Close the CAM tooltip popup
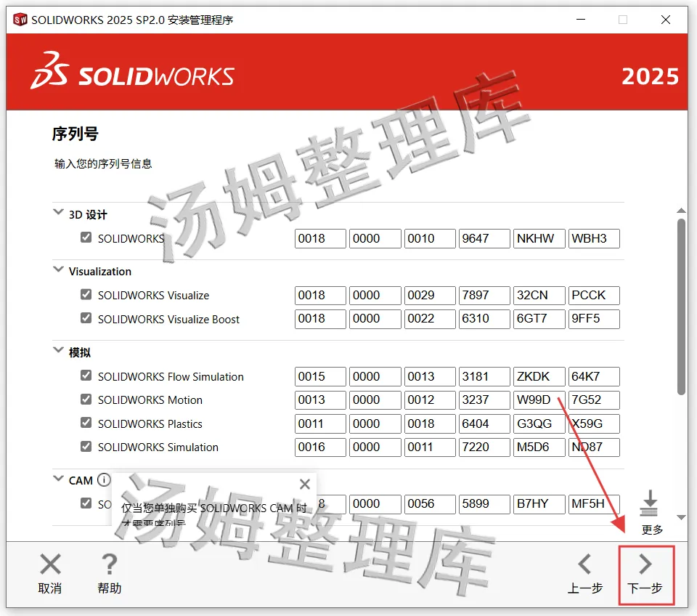Image resolution: width=697 pixels, height=616 pixels. coord(305,484)
